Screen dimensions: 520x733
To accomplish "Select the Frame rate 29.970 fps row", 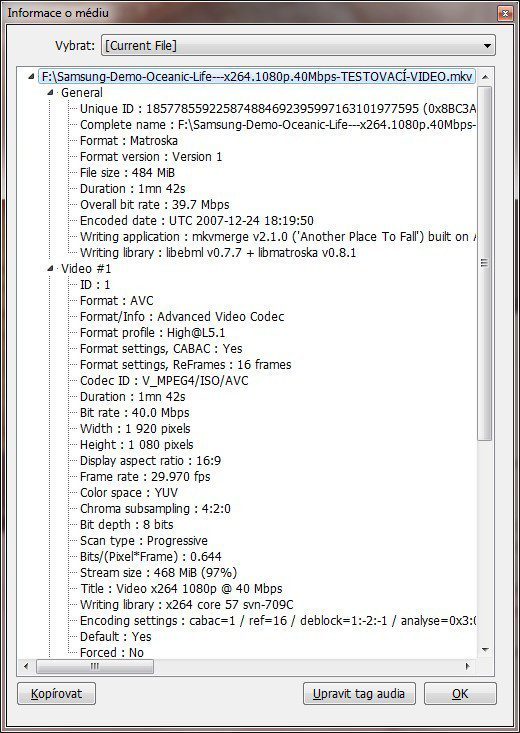I will [x=145, y=477].
